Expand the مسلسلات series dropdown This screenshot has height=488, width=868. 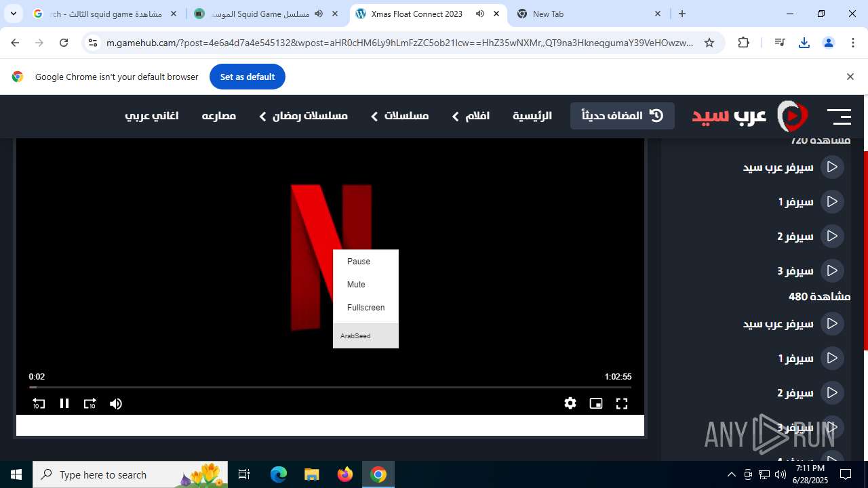399,116
